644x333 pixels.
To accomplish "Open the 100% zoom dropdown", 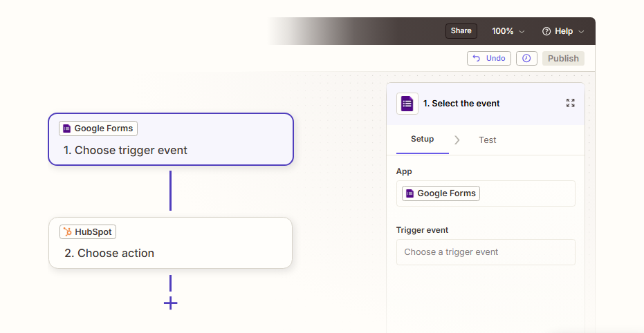I will coord(508,31).
